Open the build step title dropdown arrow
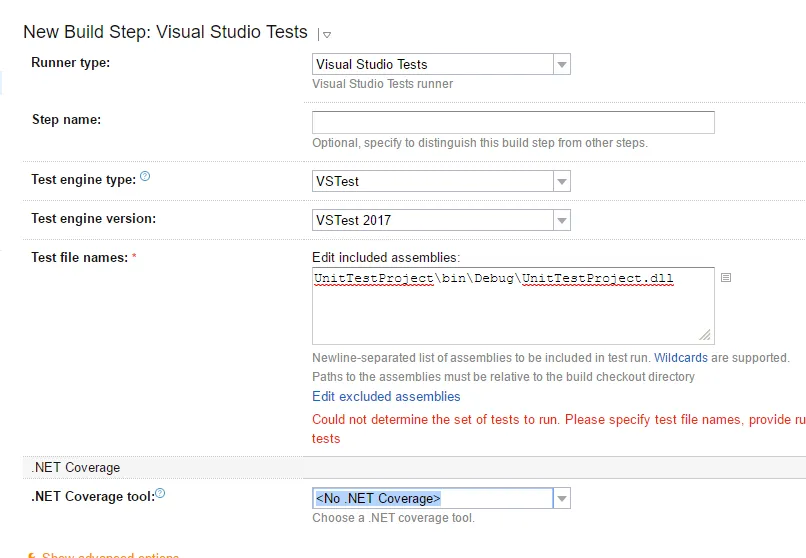Image resolution: width=806 pixels, height=558 pixels. (x=326, y=35)
